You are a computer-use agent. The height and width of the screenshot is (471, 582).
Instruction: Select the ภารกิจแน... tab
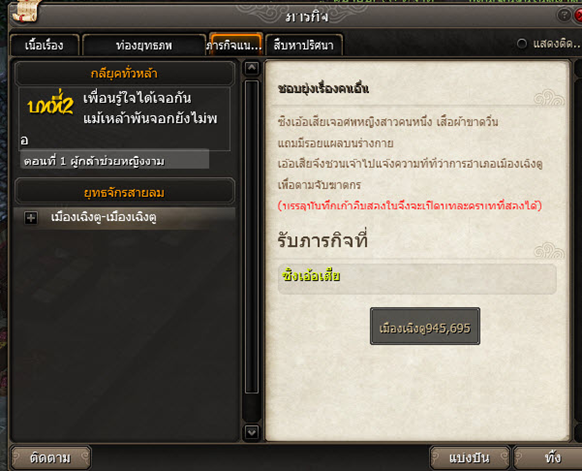pyautogui.click(x=235, y=45)
